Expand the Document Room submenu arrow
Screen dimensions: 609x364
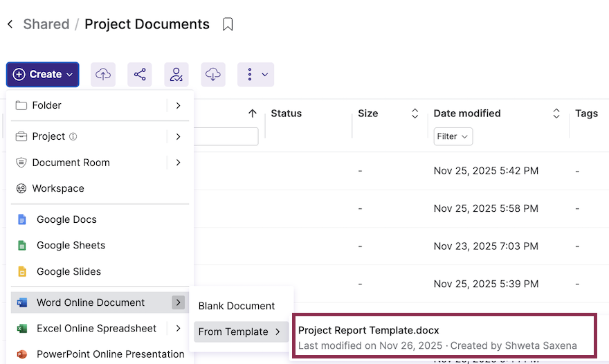pyautogui.click(x=179, y=163)
